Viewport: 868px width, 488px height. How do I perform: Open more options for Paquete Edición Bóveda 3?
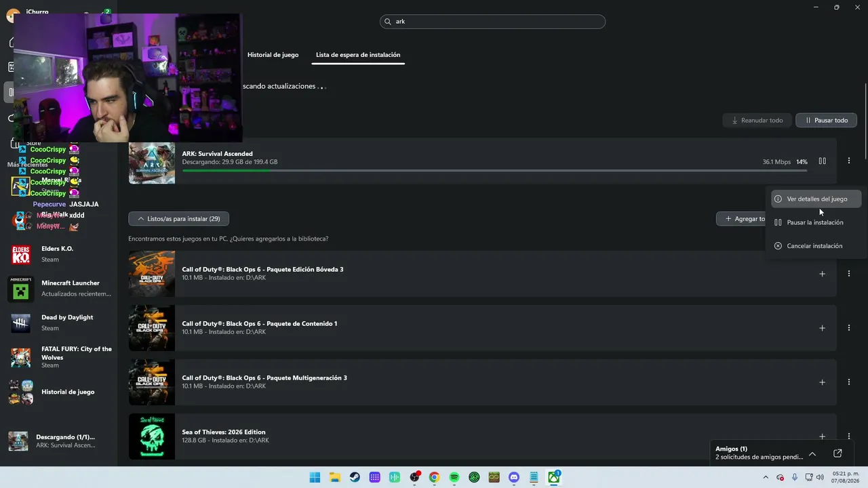[x=848, y=274]
